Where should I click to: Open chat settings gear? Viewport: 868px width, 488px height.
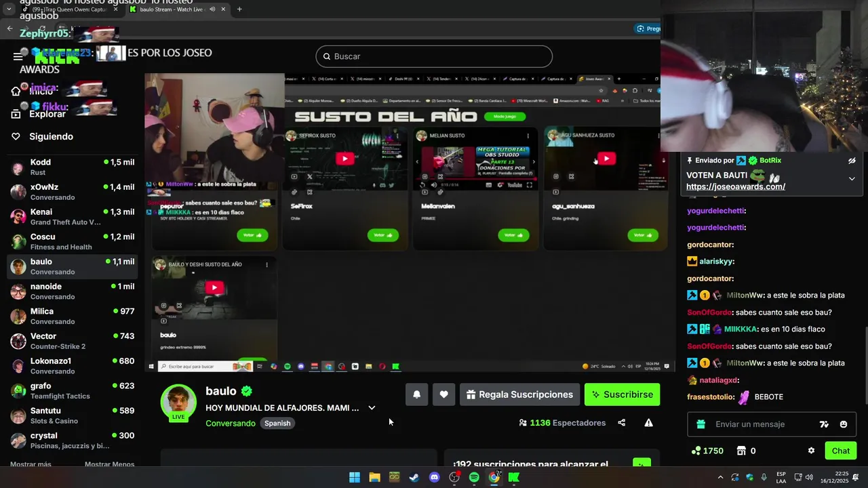pyautogui.click(x=811, y=451)
